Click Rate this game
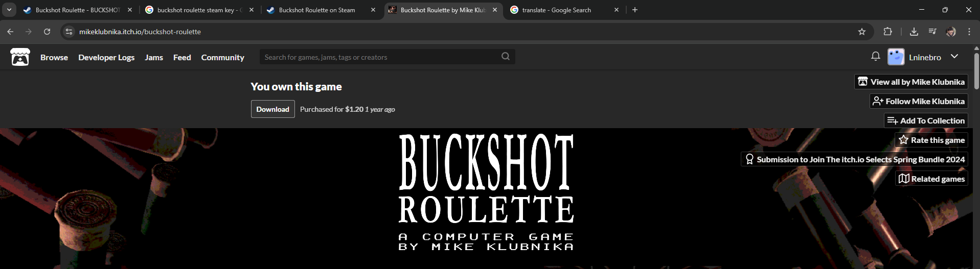The width and height of the screenshot is (980, 269). pyautogui.click(x=931, y=140)
